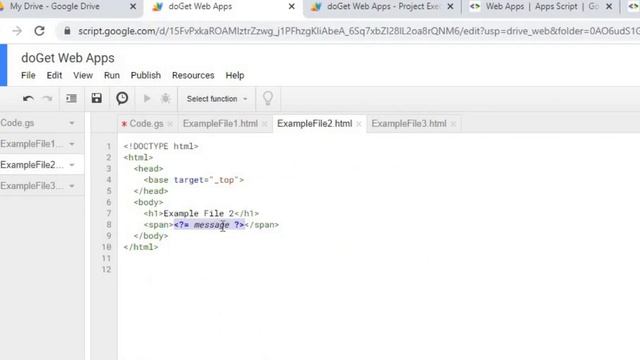Screen dimensions: 640x360
Task: Click the base target line of code
Action: pyautogui.click(x=193, y=180)
